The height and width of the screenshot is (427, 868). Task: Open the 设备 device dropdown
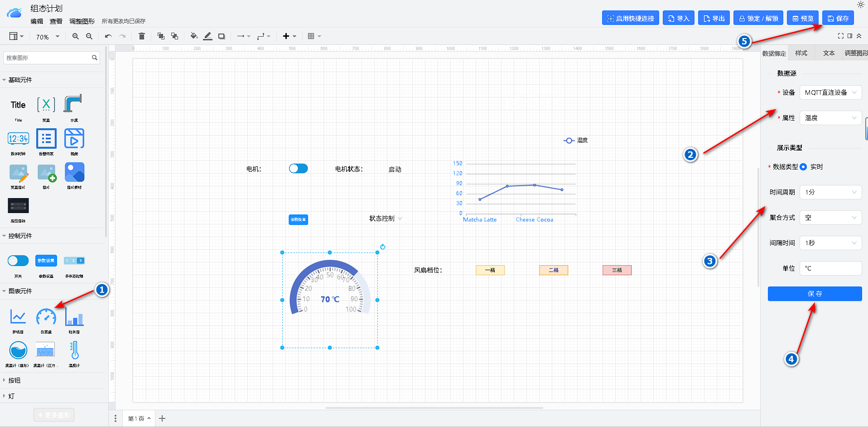(x=830, y=92)
